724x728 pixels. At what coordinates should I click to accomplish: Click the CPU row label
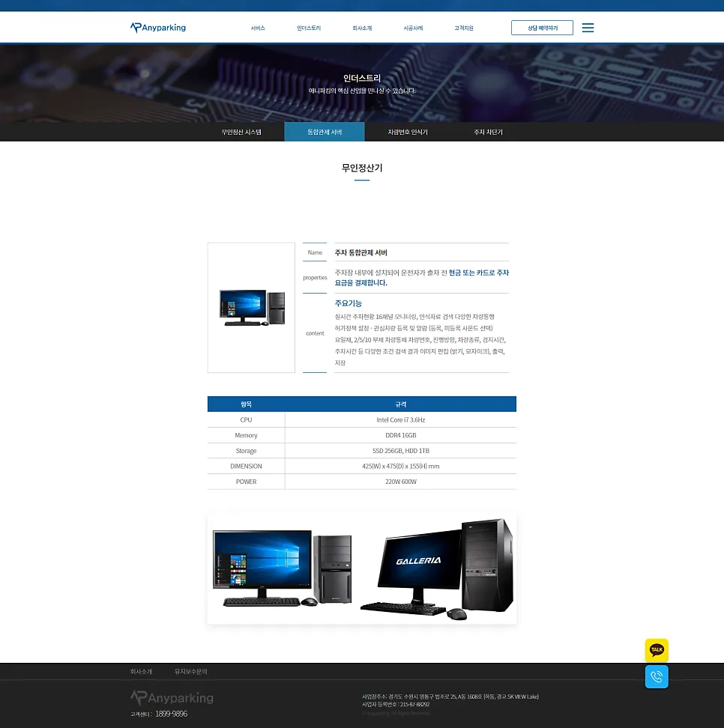click(247, 419)
